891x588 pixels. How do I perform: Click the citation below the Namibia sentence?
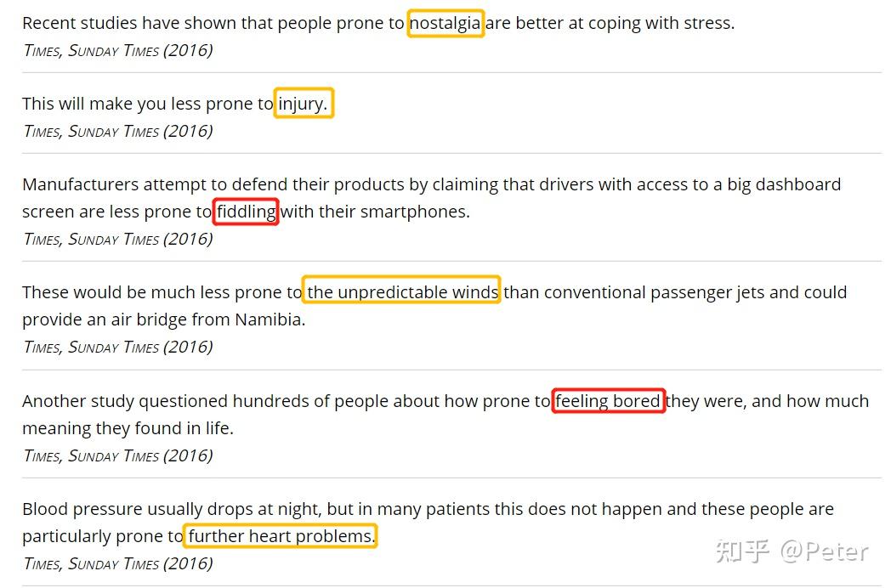117,347
